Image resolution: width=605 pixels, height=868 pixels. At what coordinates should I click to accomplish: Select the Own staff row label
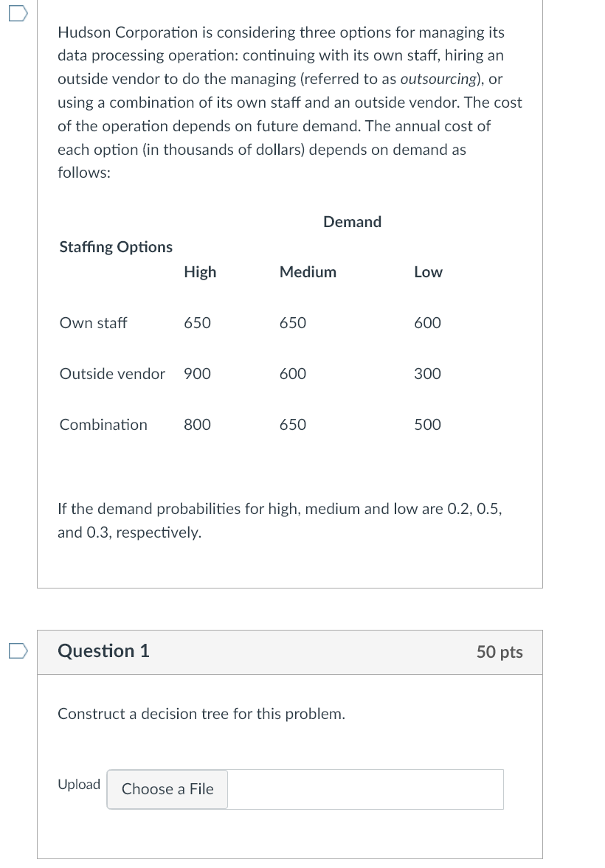click(93, 323)
